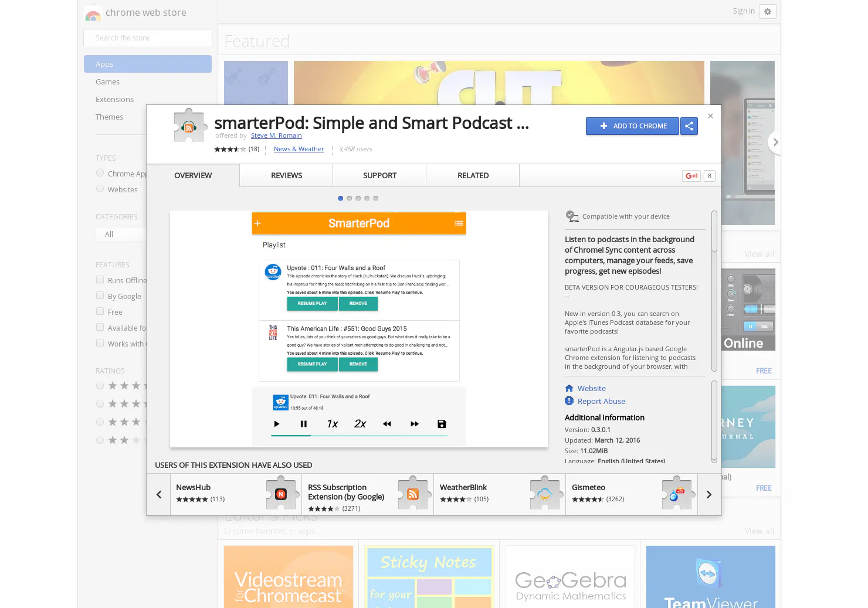Screen dimensions: 868x608
Task: Open the GeoGebra app tile
Action: (x=570, y=577)
